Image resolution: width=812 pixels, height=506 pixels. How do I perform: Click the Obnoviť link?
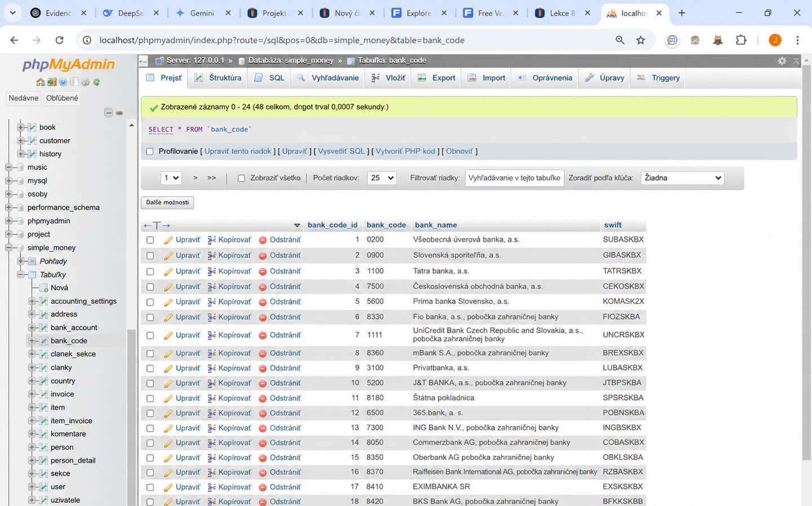(459, 152)
